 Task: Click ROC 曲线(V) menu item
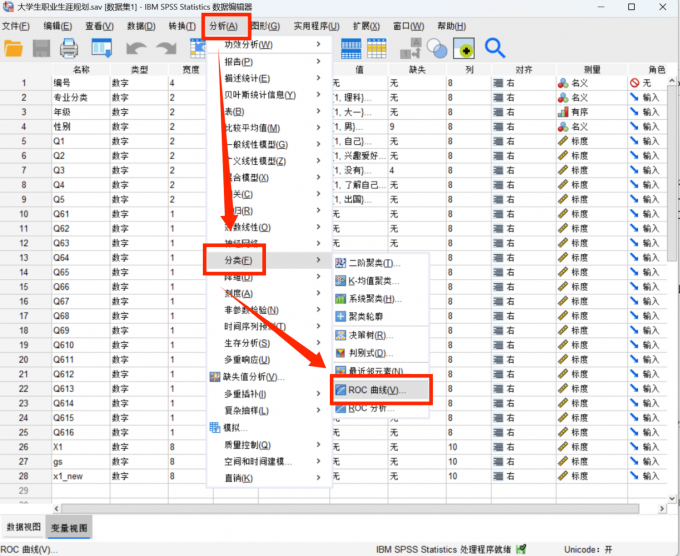click(381, 390)
